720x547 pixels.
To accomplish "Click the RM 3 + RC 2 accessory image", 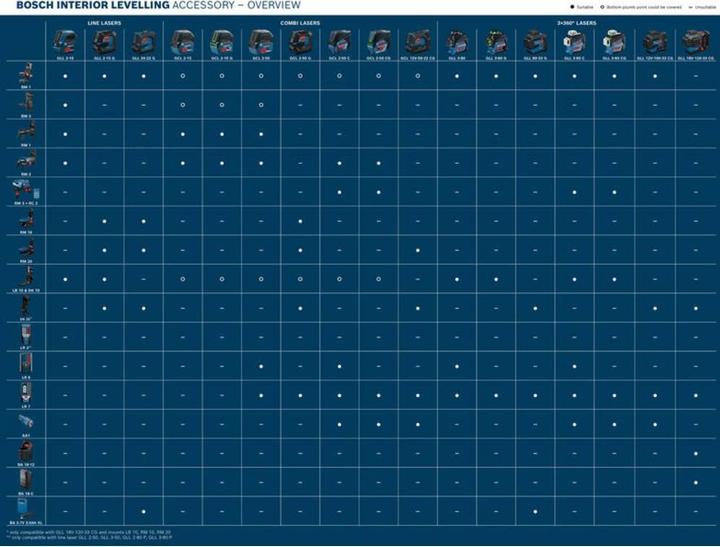I will pos(26,190).
